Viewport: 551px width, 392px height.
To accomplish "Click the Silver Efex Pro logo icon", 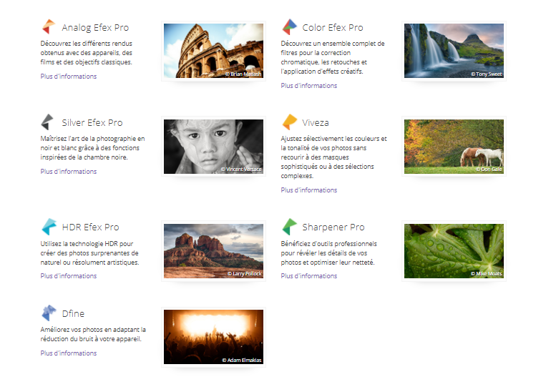I will tap(48, 122).
